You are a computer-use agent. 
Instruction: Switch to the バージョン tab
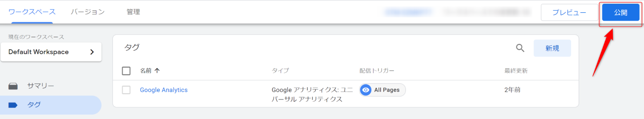click(x=88, y=12)
